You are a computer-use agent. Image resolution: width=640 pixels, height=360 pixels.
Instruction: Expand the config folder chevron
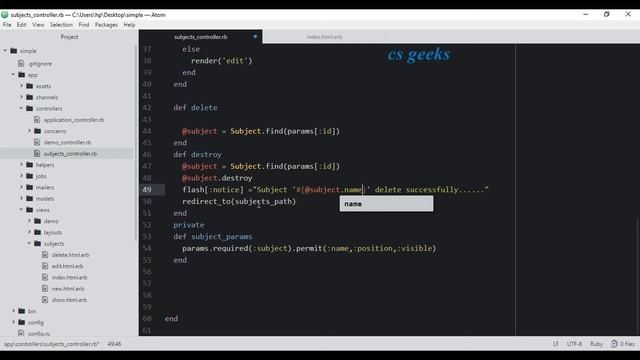pos(13,322)
